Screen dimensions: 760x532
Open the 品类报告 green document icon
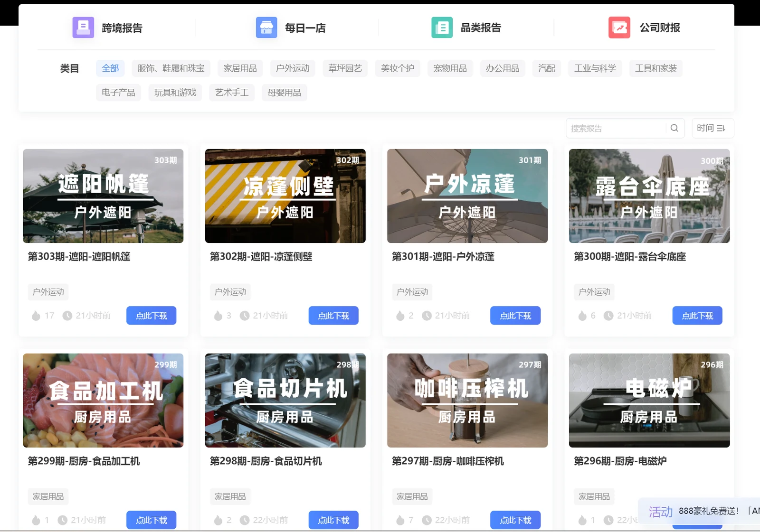coord(442,28)
